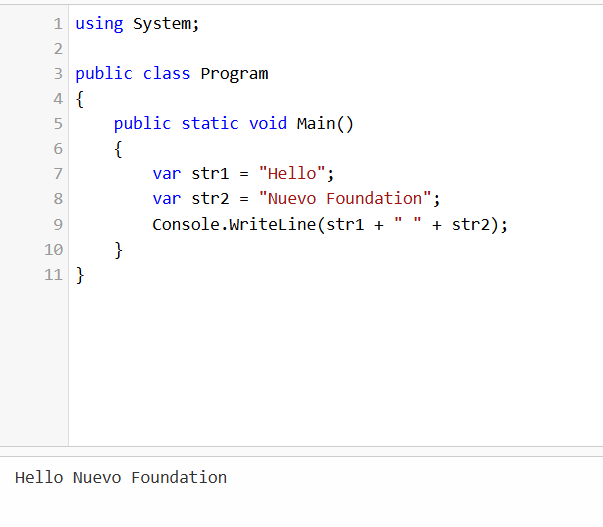This screenshot has height=527, width=603.
Task: Click line number 1 in the gutter
Action: [58, 24]
